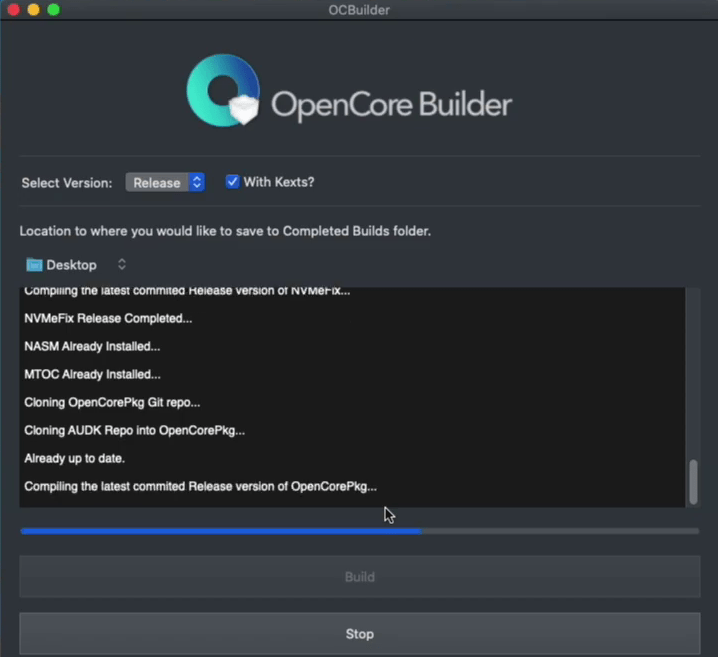
Task: Click the 'OpenCore Builder' heading text
Action: [x=392, y=105]
